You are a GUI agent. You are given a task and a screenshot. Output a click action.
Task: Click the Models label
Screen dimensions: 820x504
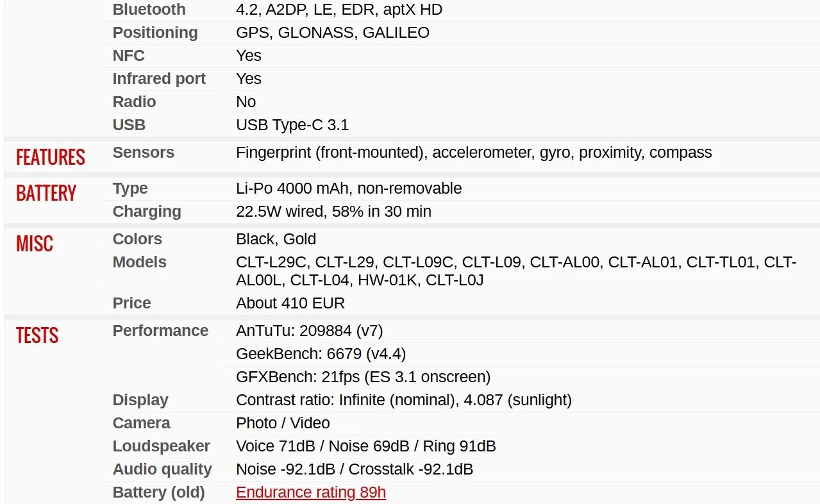tap(140, 262)
